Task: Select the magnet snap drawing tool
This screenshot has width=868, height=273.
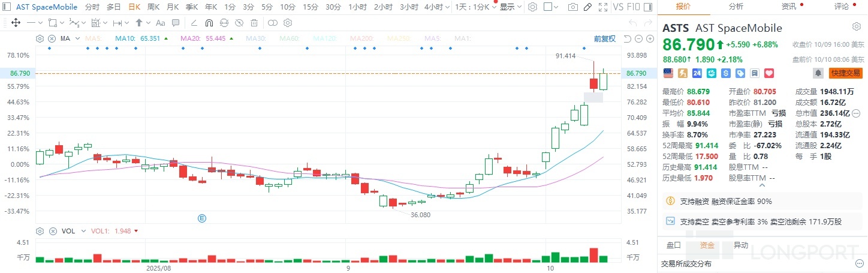Action: (209, 23)
